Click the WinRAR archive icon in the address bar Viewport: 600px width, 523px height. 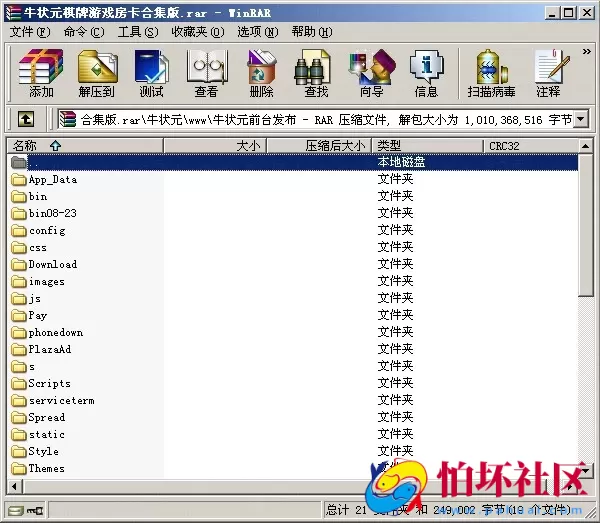click(67, 119)
